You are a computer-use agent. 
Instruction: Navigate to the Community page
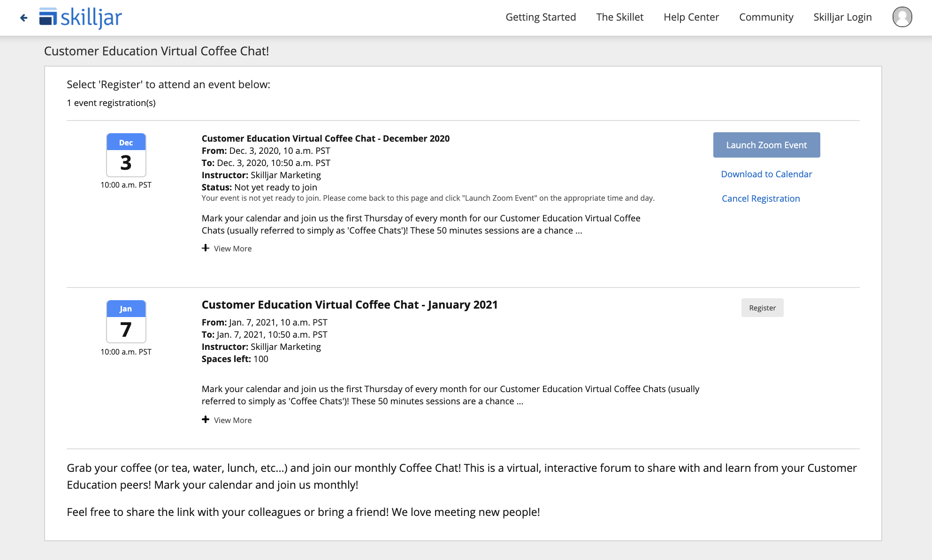(766, 17)
